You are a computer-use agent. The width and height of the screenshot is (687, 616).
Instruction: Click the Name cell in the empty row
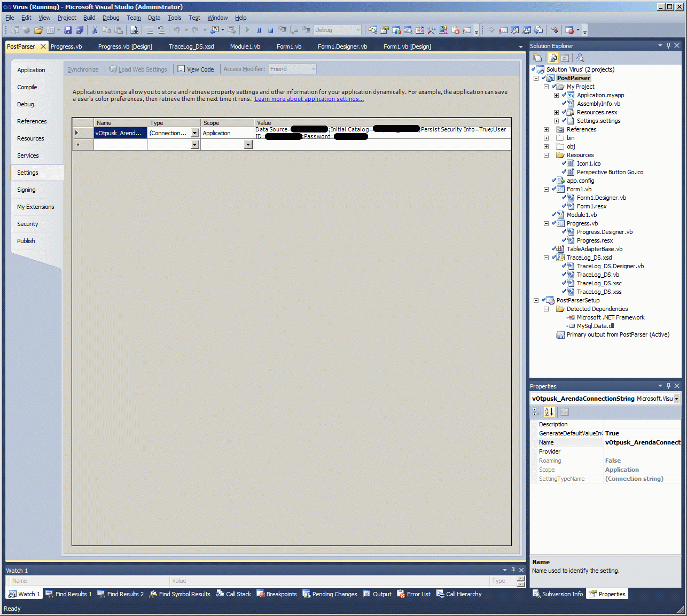tap(120, 145)
